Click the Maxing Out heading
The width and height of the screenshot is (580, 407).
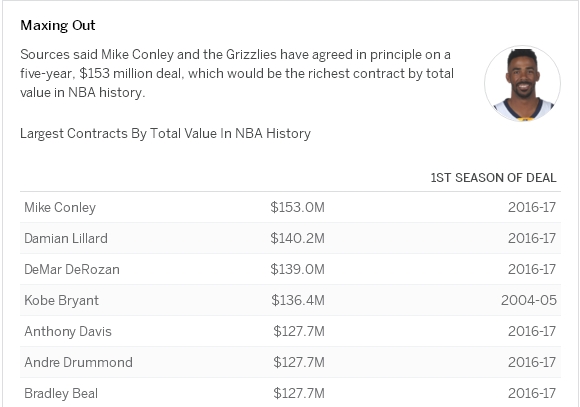point(58,26)
